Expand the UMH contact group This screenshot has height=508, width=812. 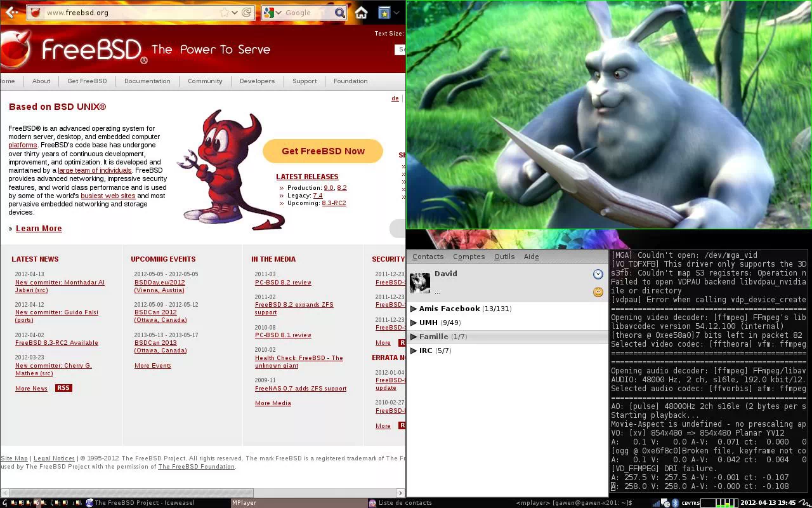click(414, 323)
